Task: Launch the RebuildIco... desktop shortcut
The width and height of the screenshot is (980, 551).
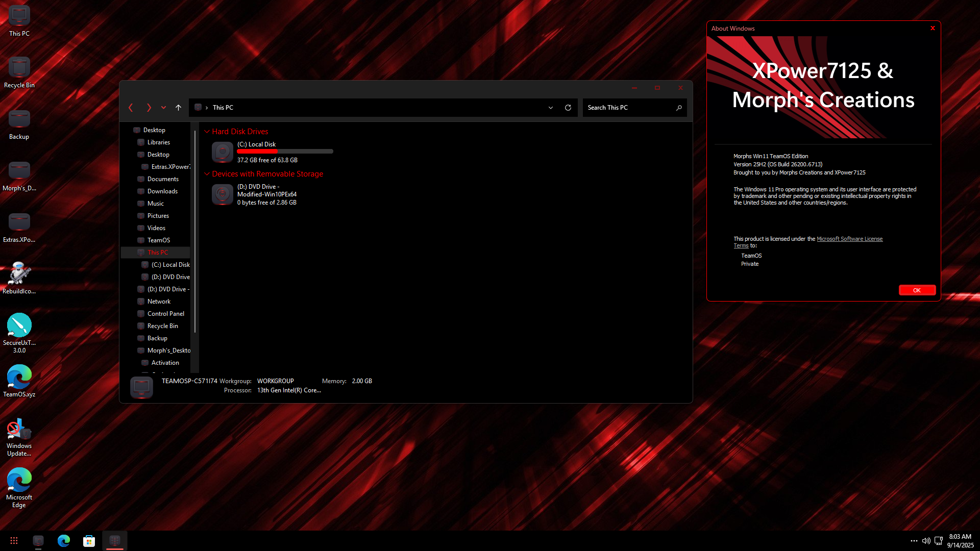Action: (x=19, y=279)
